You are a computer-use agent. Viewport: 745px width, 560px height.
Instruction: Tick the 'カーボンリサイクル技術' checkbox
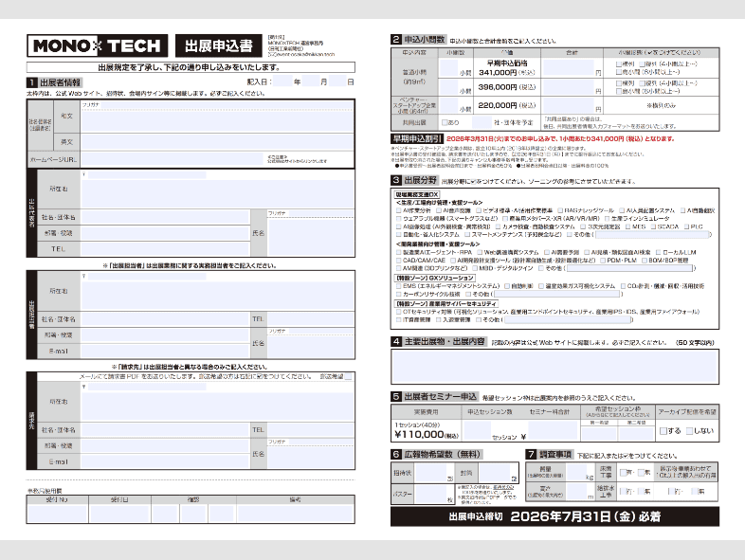(x=399, y=292)
